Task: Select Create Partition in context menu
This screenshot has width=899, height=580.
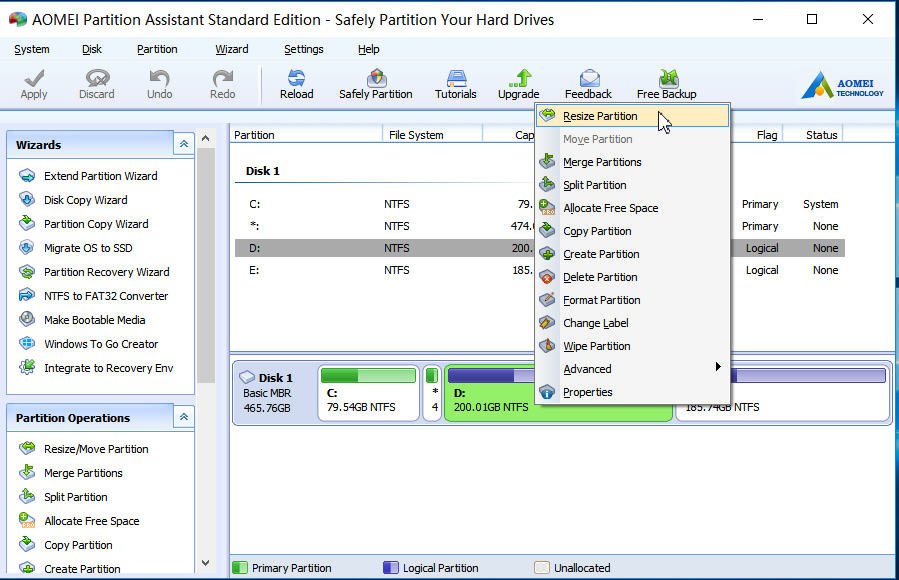Action: coord(633,254)
